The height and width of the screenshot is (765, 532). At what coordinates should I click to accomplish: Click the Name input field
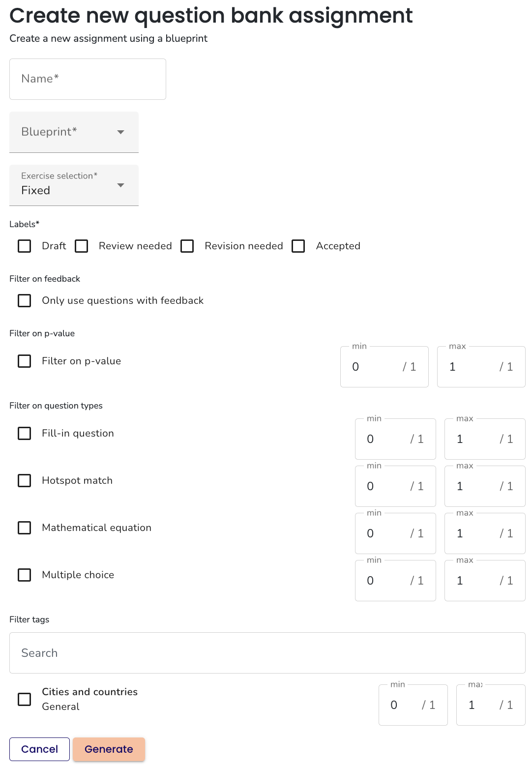click(x=88, y=79)
